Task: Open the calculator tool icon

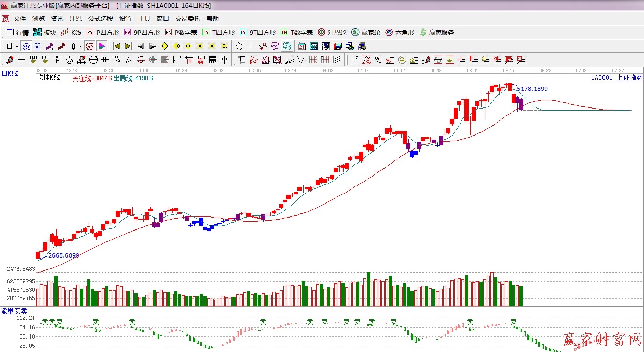Action: (313, 46)
